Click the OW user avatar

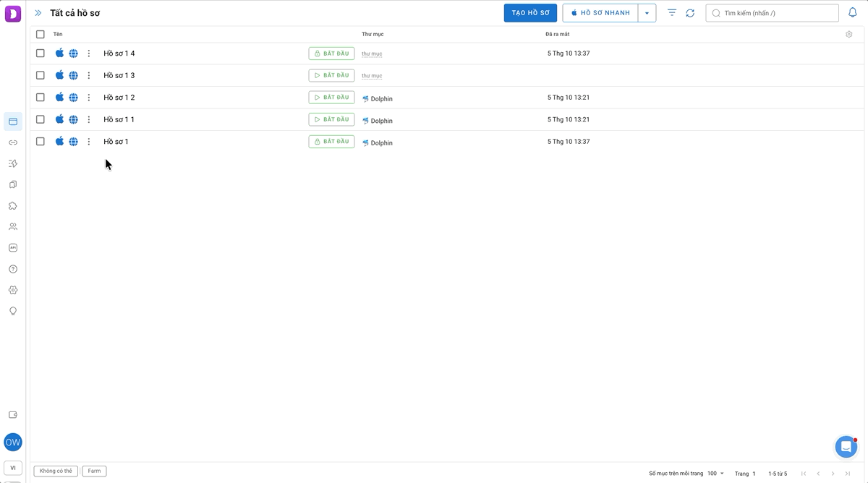13,443
